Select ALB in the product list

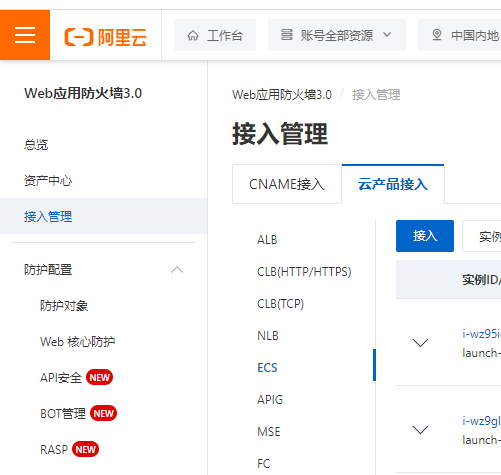pyautogui.click(x=267, y=240)
